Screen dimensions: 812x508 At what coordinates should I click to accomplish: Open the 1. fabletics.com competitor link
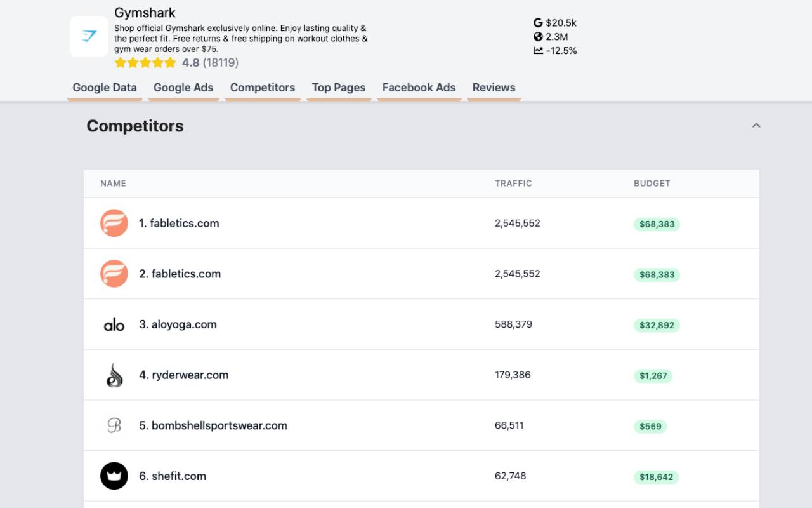(x=179, y=224)
